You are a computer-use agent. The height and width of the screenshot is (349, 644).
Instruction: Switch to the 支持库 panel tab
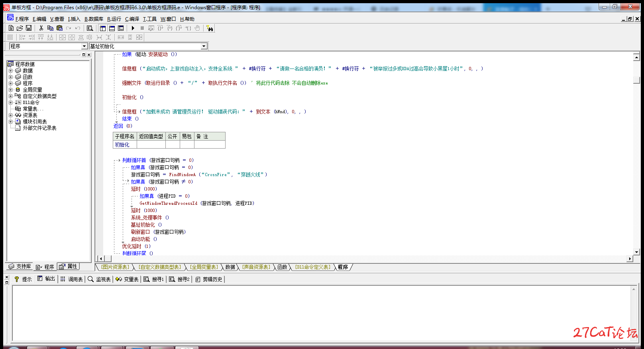coord(20,267)
